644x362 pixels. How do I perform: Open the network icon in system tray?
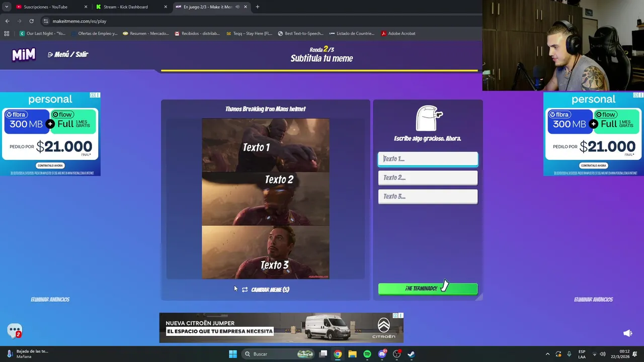click(x=594, y=354)
